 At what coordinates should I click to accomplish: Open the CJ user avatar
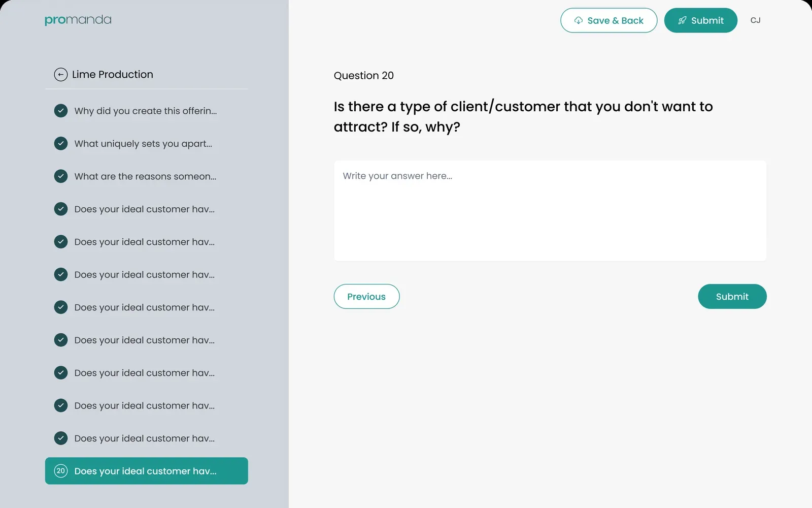tap(755, 20)
